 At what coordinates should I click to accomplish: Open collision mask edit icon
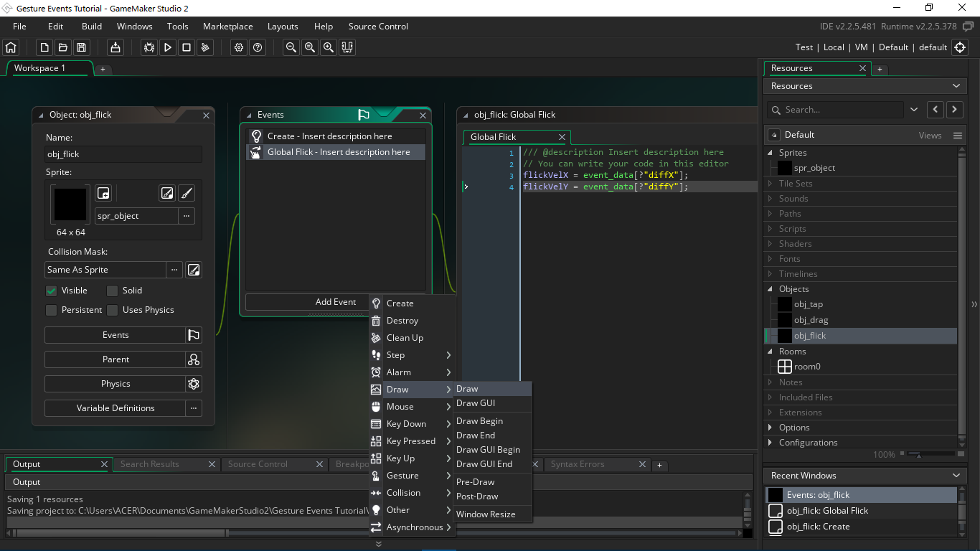point(194,270)
